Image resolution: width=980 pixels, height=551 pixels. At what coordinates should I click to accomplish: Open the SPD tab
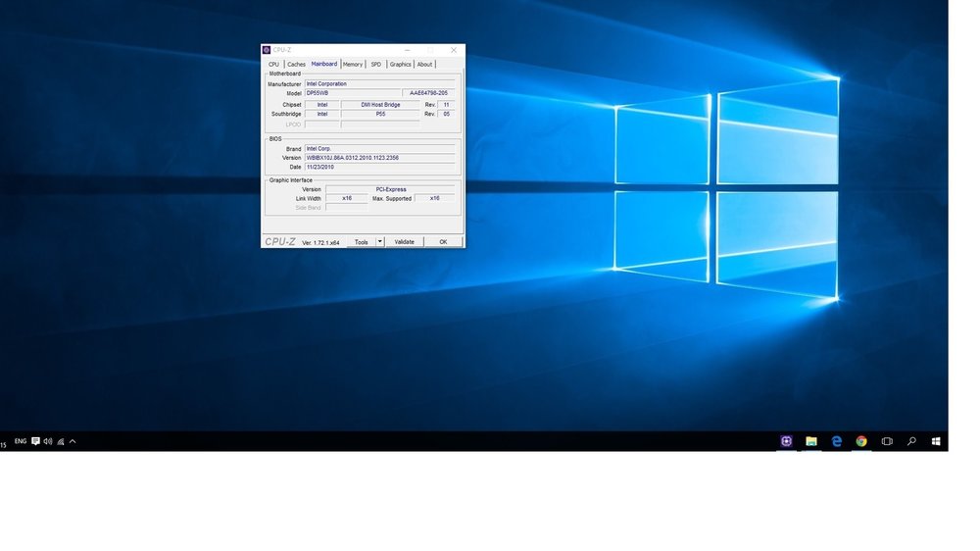[x=375, y=65]
